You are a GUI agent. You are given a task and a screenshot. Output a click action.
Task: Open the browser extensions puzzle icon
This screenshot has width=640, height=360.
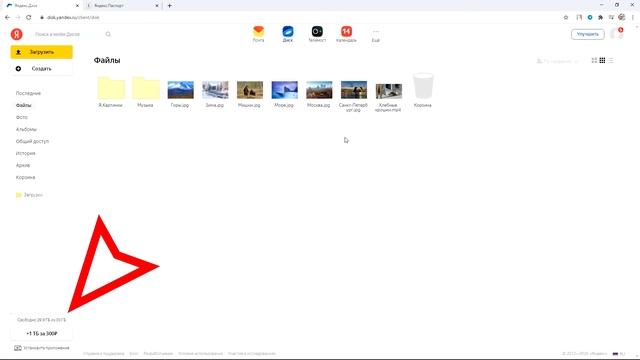pos(600,18)
